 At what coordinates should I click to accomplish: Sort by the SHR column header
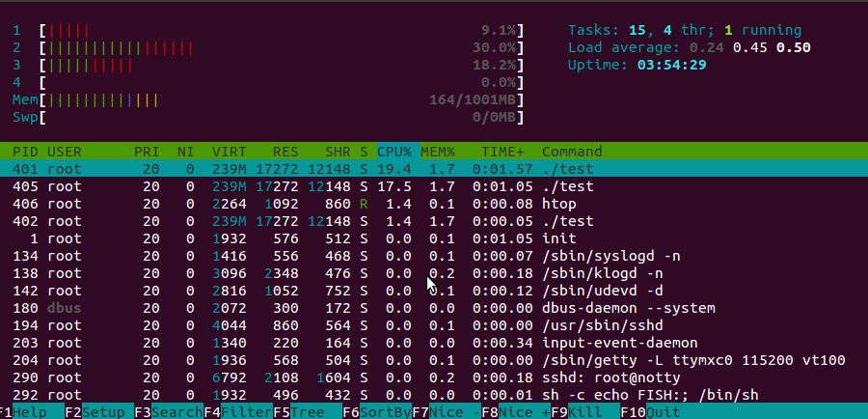click(x=338, y=152)
